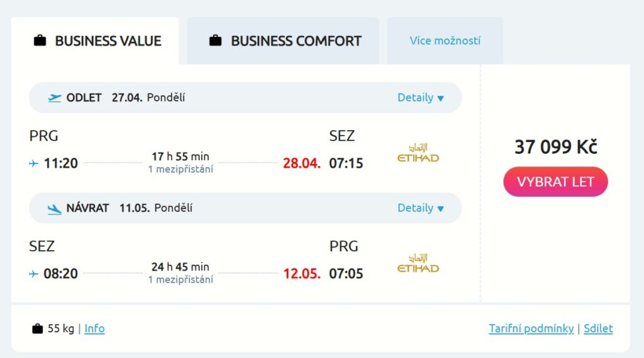
Task: Click the outbound 1 mezipřistání stopover text
Action: click(180, 170)
